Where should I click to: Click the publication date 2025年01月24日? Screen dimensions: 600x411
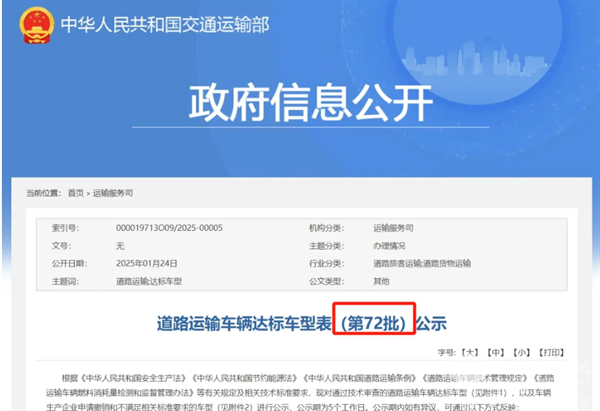pos(143,263)
